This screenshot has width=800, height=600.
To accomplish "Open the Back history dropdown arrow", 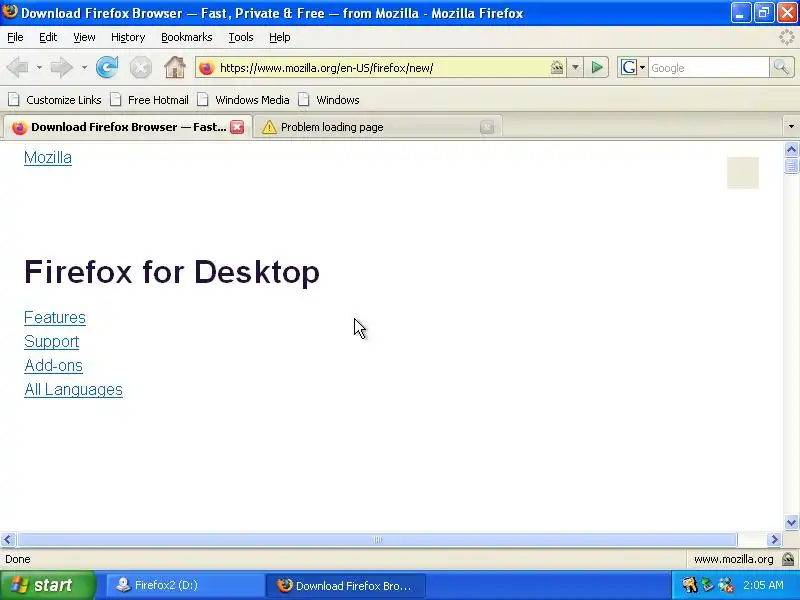I will (x=39, y=67).
